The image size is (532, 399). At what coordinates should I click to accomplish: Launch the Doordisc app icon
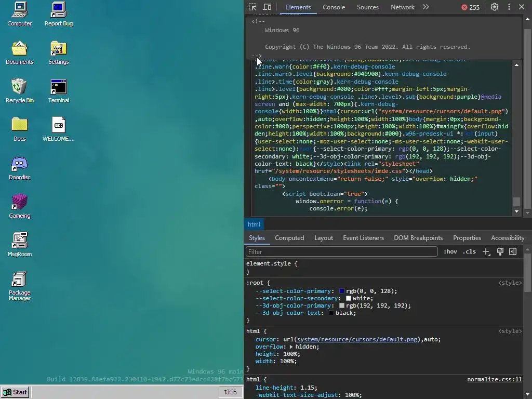click(x=19, y=168)
